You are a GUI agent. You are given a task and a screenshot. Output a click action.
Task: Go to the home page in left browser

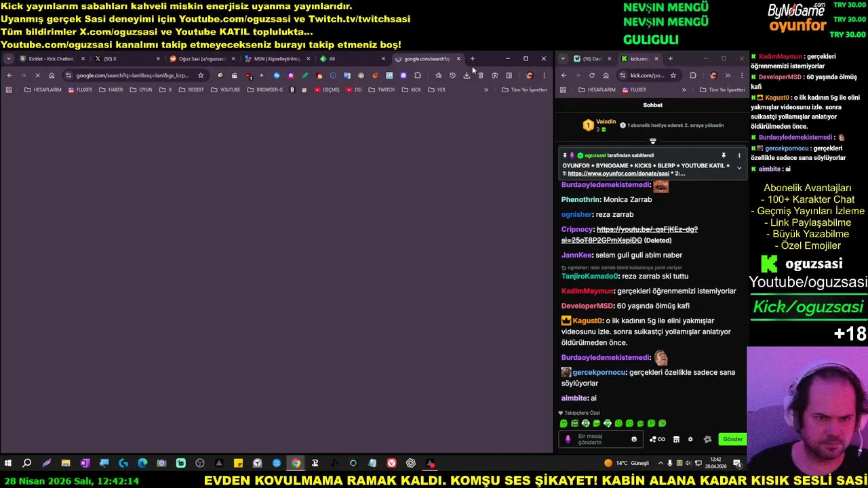tap(52, 75)
